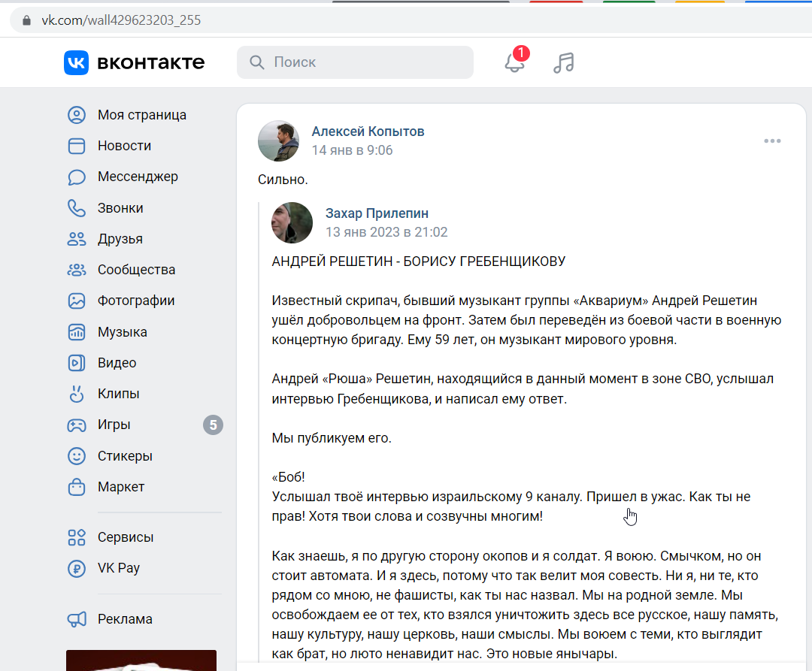Click the VK logo icon
This screenshot has width=812, height=671.
tap(76, 62)
